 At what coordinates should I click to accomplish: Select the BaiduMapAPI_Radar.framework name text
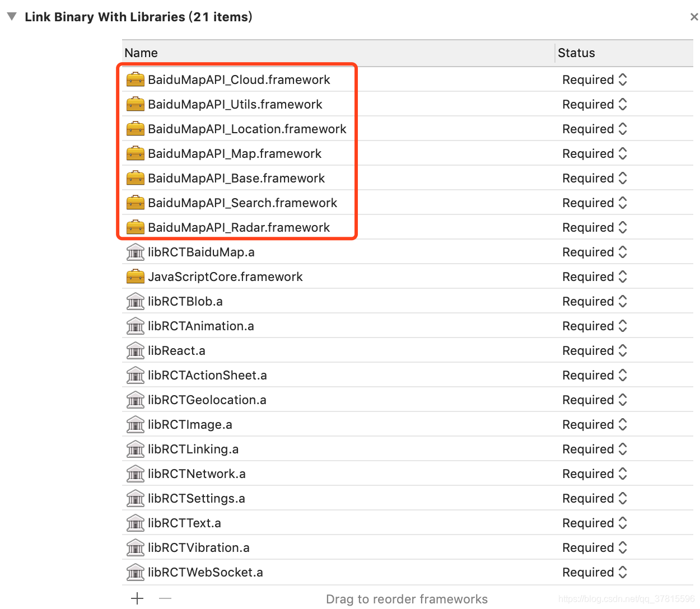click(x=239, y=227)
